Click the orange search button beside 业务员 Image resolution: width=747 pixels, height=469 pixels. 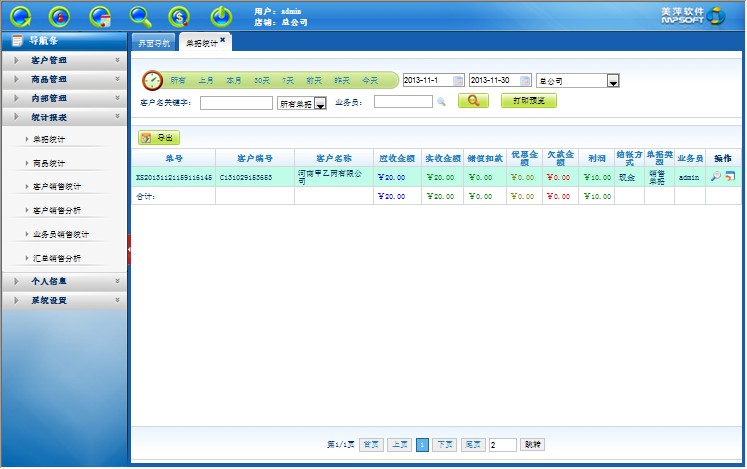click(x=473, y=101)
